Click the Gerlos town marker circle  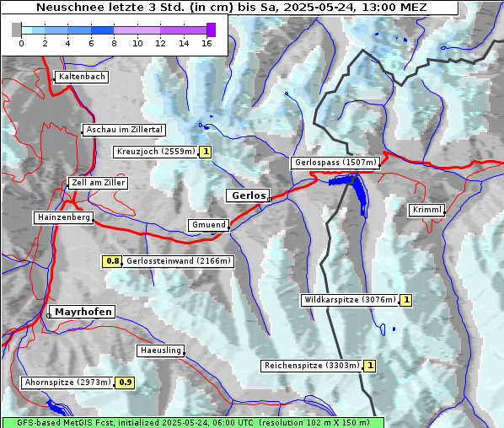pos(270,200)
